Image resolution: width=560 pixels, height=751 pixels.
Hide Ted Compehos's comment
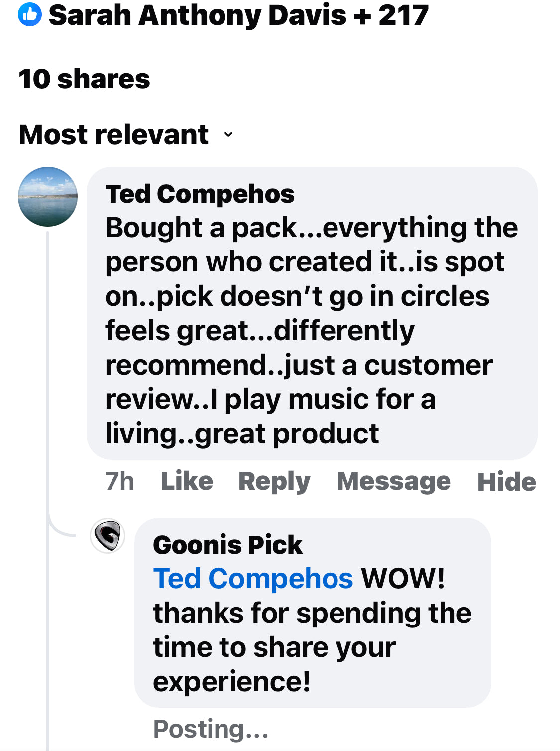(x=506, y=481)
